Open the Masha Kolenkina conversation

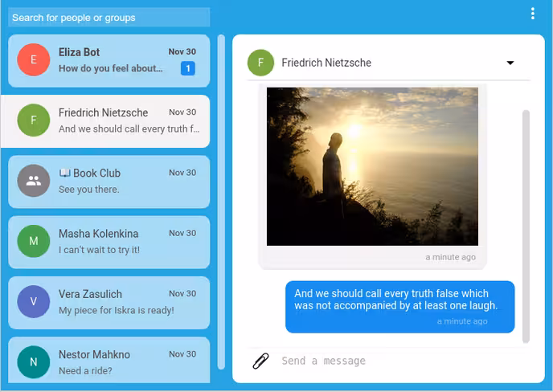(x=109, y=242)
